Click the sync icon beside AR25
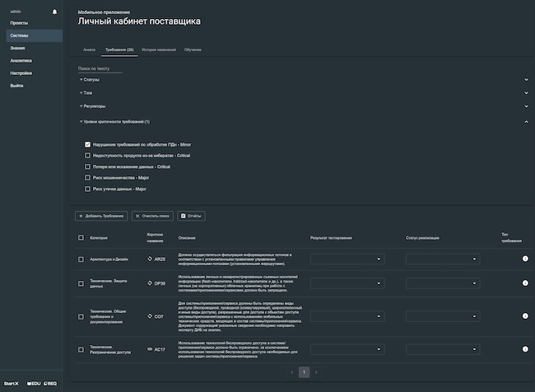Screen dimensions: 535x392 pos(150,259)
